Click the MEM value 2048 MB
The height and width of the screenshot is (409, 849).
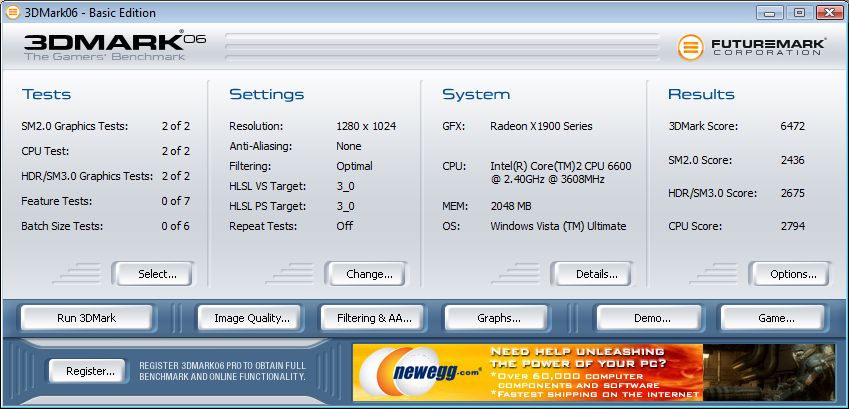(511, 206)
